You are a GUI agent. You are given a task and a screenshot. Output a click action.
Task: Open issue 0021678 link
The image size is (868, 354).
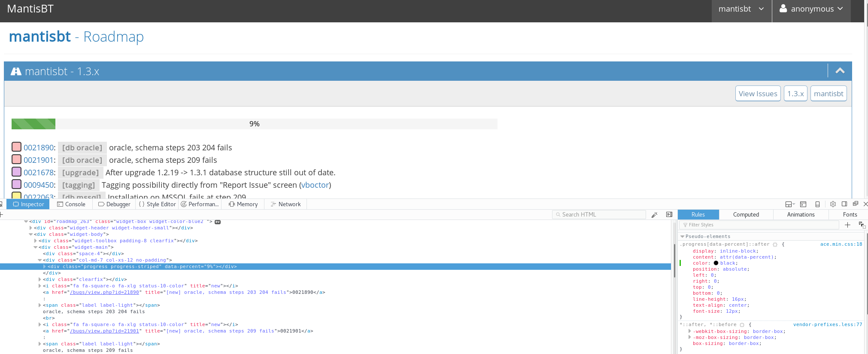tap(39, 173)
